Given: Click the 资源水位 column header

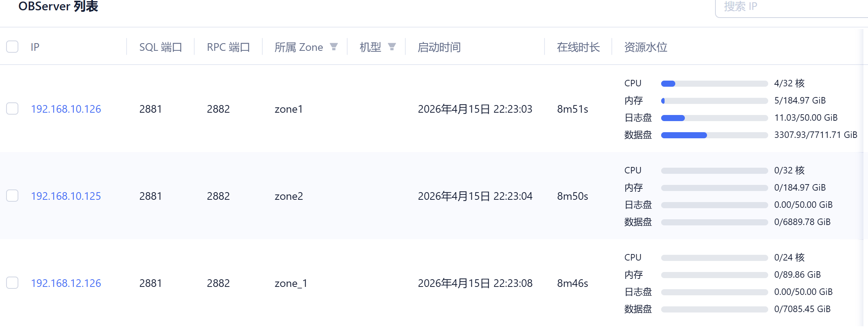Looking at the screenshot, I should (645, 47).
